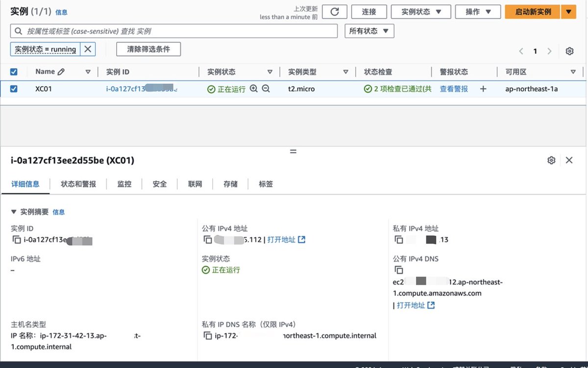Open detail pane preferences gear
The width and height of the screenshot is (588, 368).
tap(551, 160)
